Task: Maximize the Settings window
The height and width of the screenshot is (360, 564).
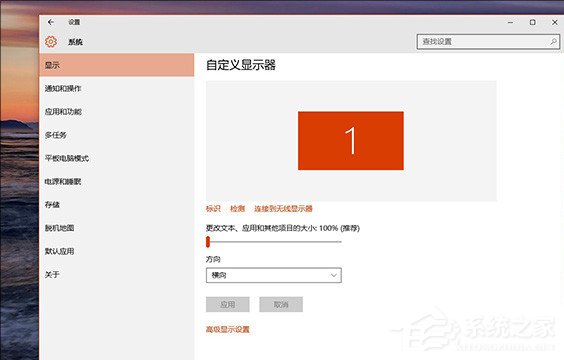Action: pos(532,22)
